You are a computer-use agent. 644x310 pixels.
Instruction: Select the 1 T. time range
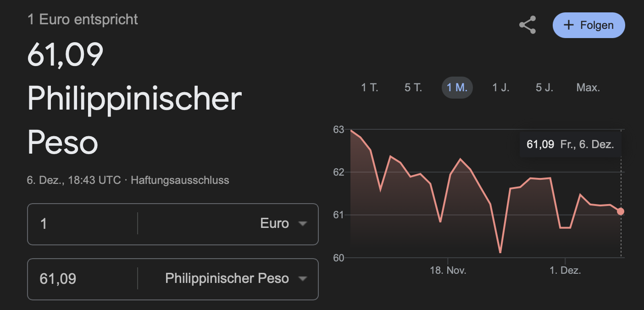[x=370, y=88]
